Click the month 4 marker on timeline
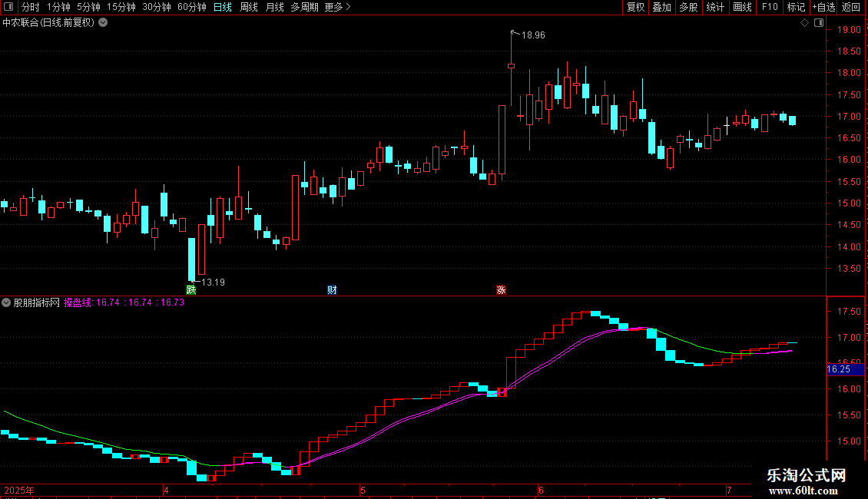Image resolution: width=868 pixels, height=499 pixels. 165,490
